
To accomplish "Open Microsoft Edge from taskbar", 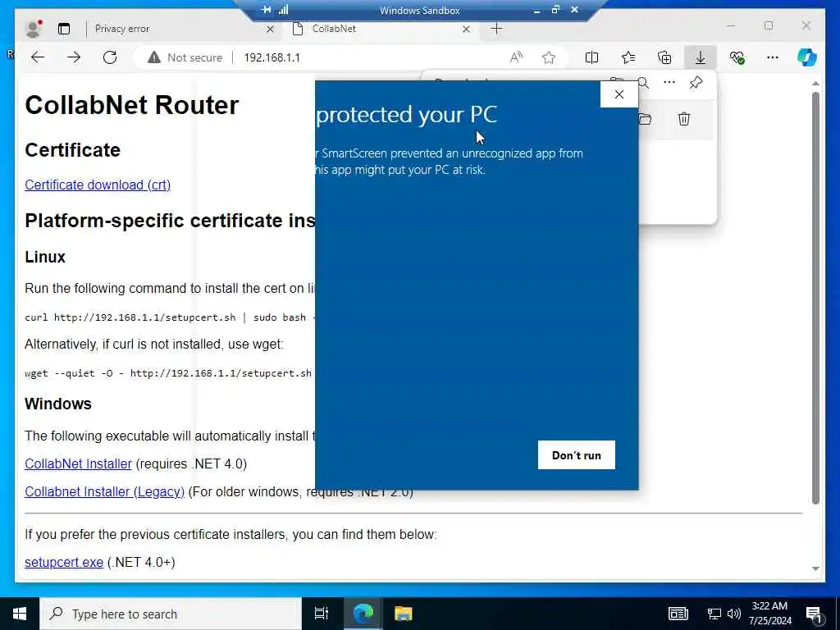I will click(x=363, y=614).
